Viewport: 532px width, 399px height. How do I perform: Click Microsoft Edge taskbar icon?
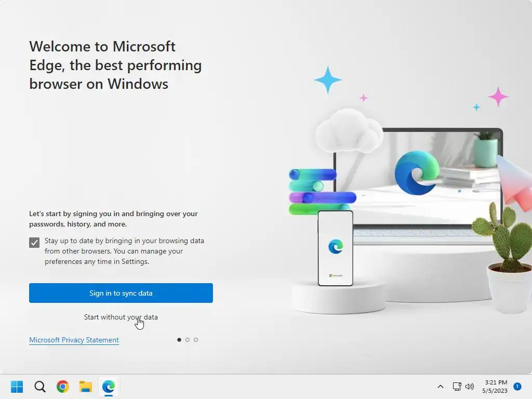point(109,387)
